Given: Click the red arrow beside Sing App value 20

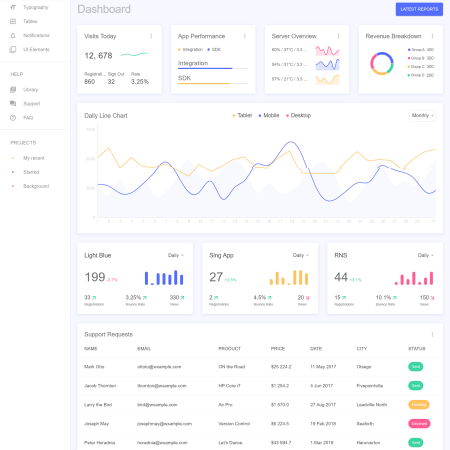Looking at the screenshot, I should [307, 298].
